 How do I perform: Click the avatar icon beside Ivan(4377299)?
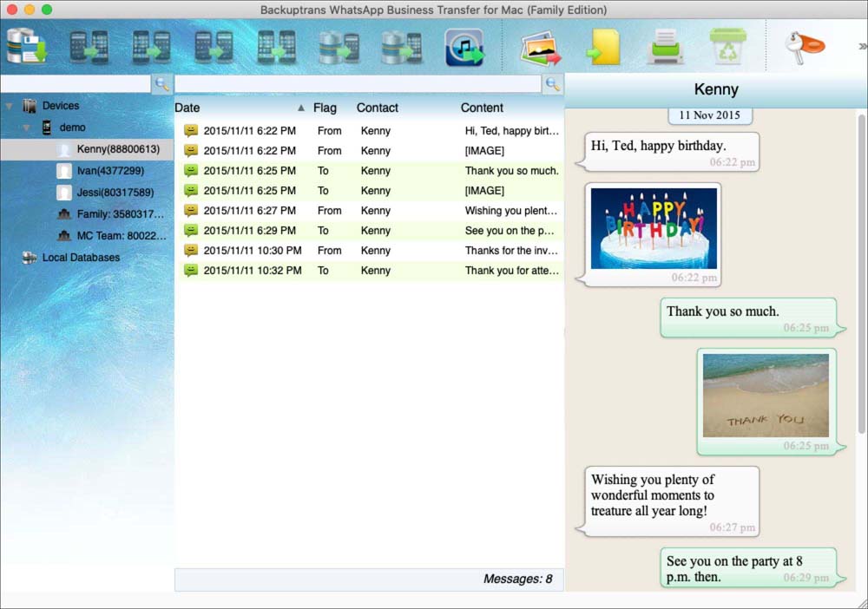64,171
